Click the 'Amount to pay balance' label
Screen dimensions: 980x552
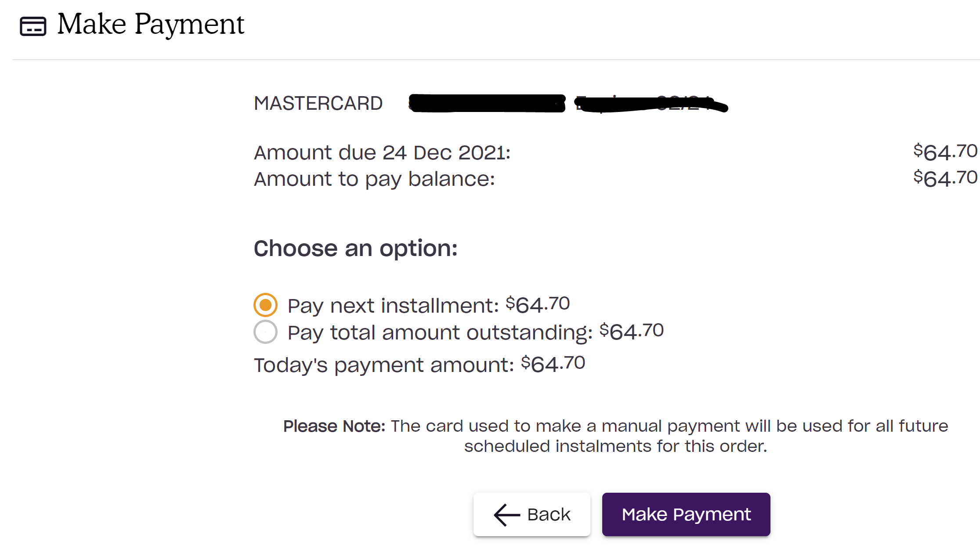pyautogui.click(x=374, y=179)
